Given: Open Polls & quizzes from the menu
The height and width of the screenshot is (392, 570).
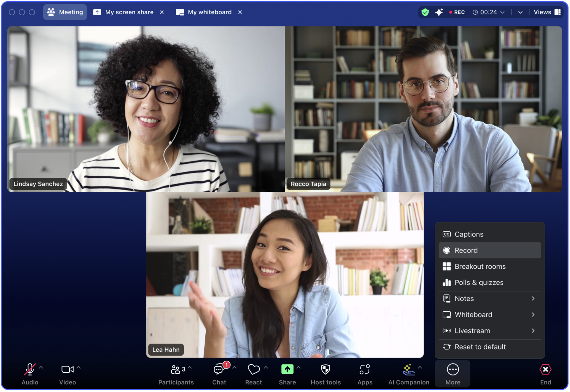Looking at the screenshot, I should [490, 283].
